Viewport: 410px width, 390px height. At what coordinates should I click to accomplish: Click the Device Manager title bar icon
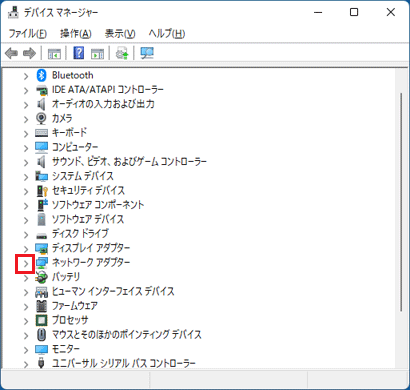tap(13, 13)
